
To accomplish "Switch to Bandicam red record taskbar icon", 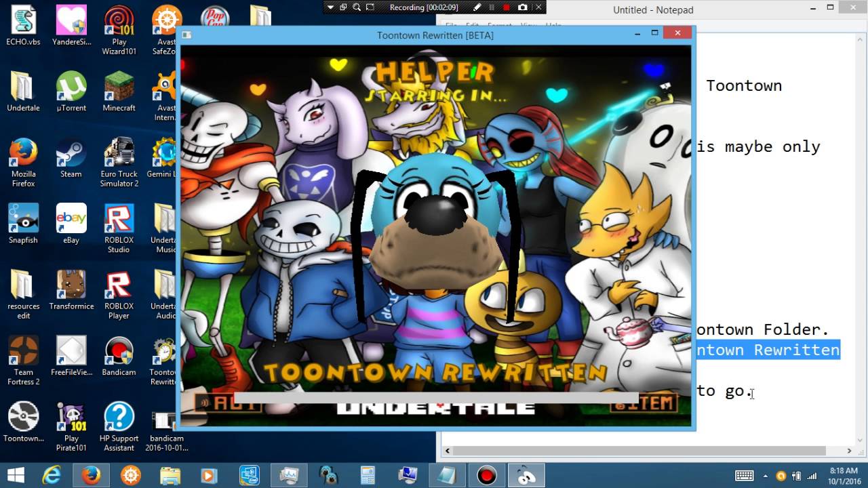I will point(486,475).
